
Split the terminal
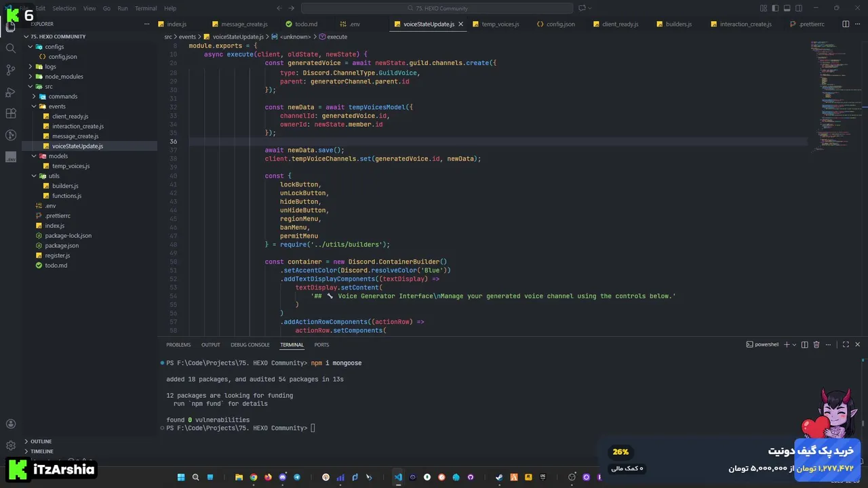pos(804,344)
